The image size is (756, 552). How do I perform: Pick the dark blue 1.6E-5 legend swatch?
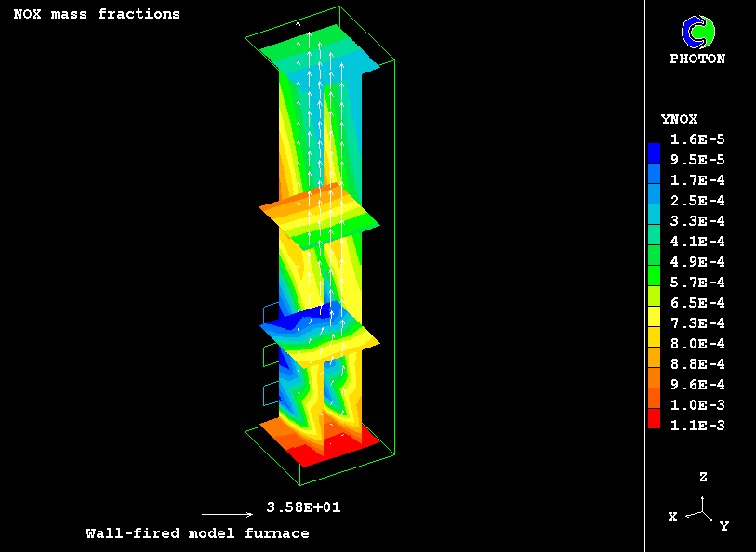[x=654, y=148]
